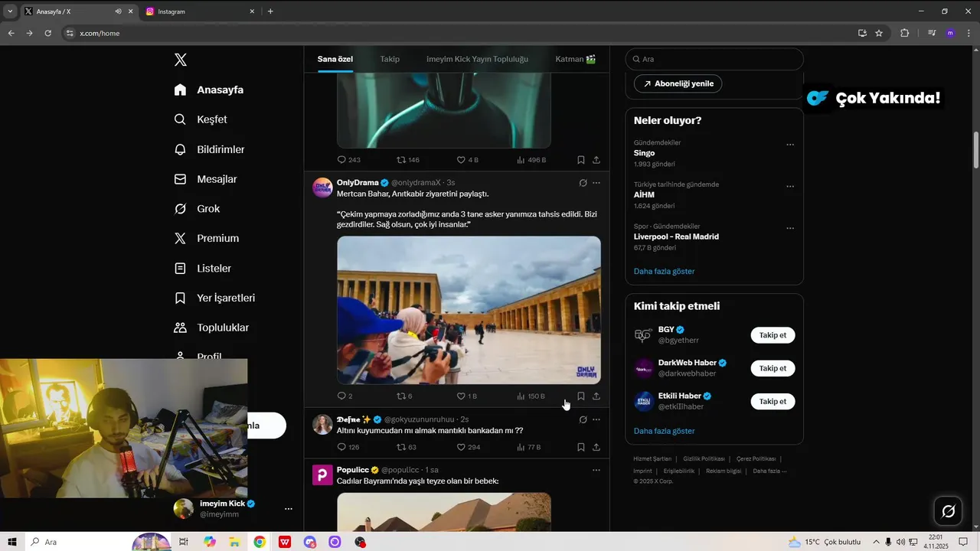
Task: Switch to the Instagram browser tab
Action: click(x=201, y=11)
